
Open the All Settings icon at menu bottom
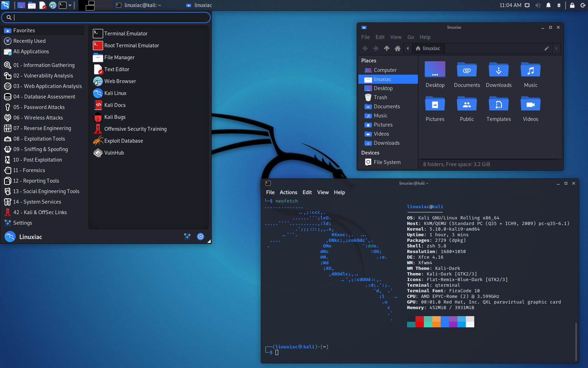pyautogui.click(x=187, y=237)
